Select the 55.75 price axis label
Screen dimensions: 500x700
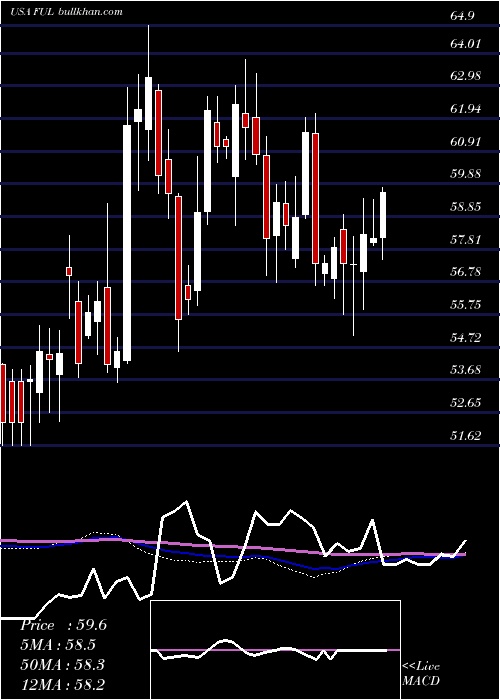tap(466, 304)
